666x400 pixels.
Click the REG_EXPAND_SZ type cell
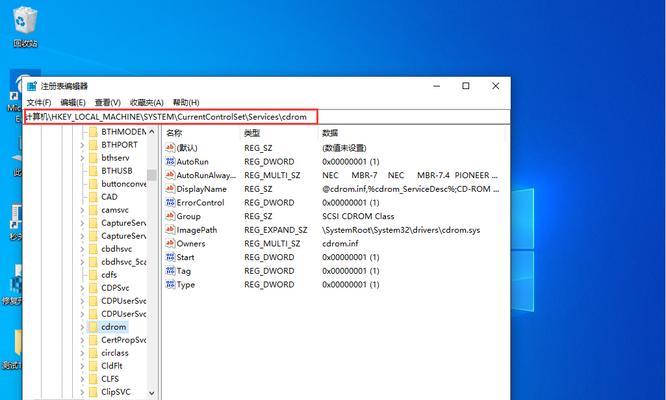click(276, 230)
